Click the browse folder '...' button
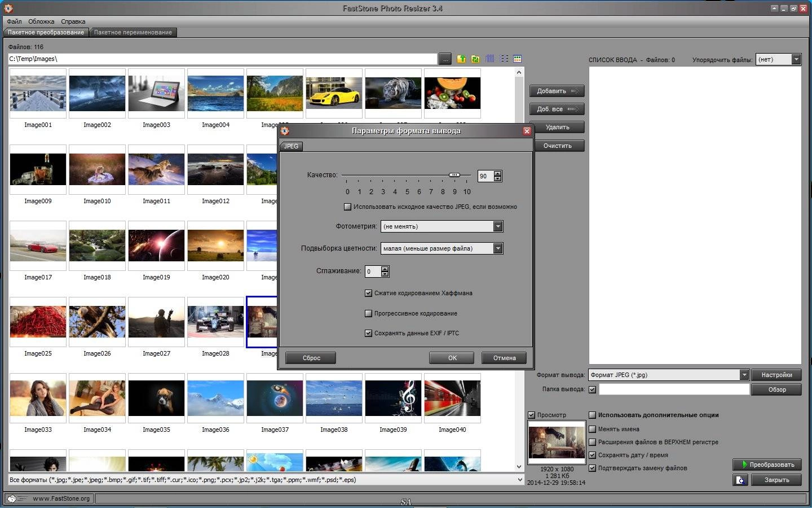This screenshot has height=508, width=812. pyautogui.click(x=445, y=59)
